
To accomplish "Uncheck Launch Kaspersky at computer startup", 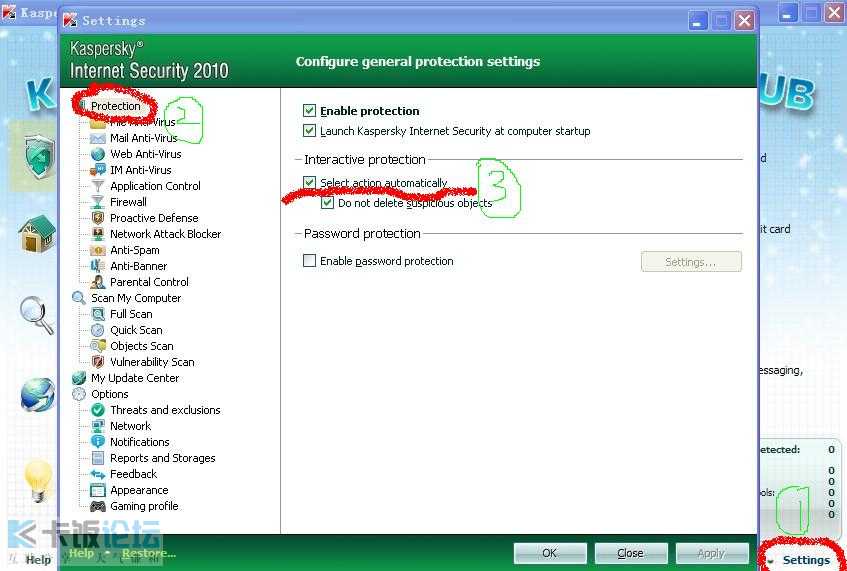I will (310, 131).
